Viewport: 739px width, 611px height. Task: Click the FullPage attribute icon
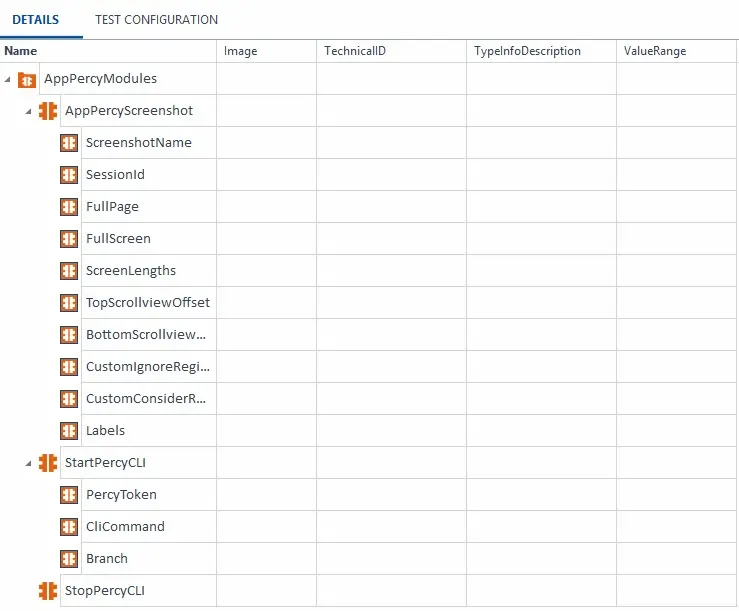69,207
